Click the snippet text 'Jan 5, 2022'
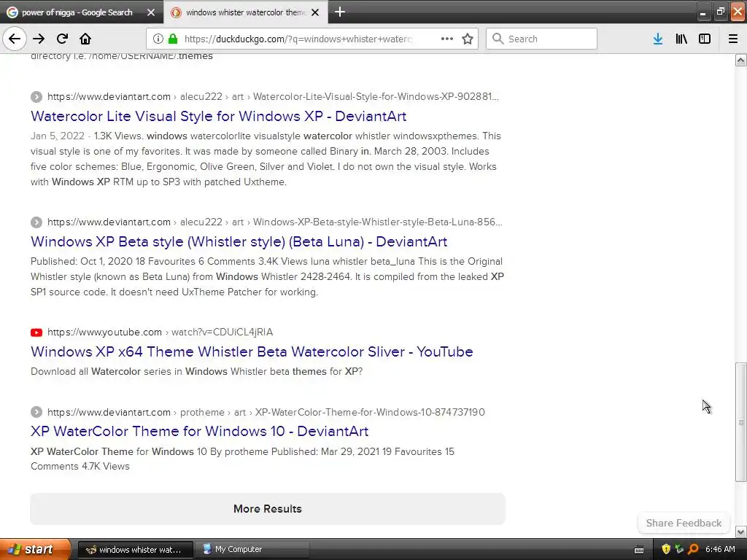 pos(58,136)
